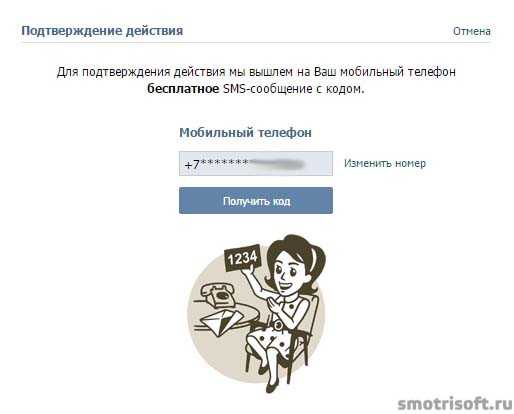The image size is (514, 414).
Task: Click the bold word бесплатное
Action: click(183, 89)
